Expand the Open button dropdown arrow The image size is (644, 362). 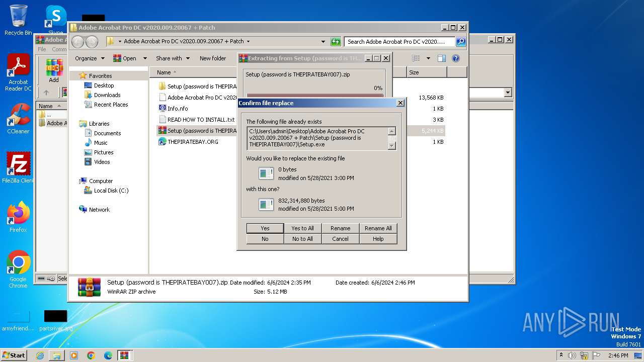[145, 58]
